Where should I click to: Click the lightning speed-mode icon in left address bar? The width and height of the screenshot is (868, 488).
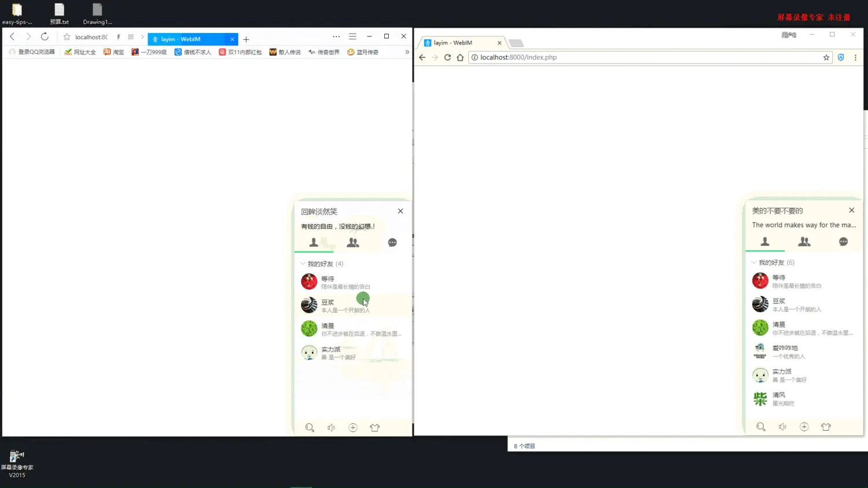click(119, 37)
